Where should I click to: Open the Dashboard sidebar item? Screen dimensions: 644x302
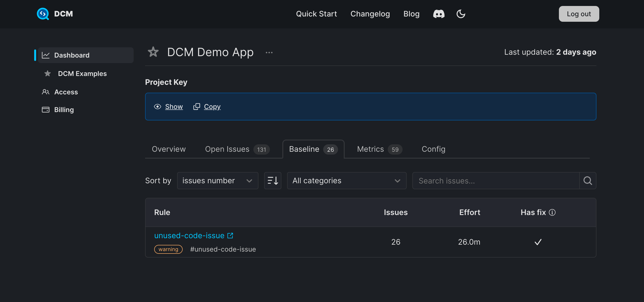click(x=86, y=55)
